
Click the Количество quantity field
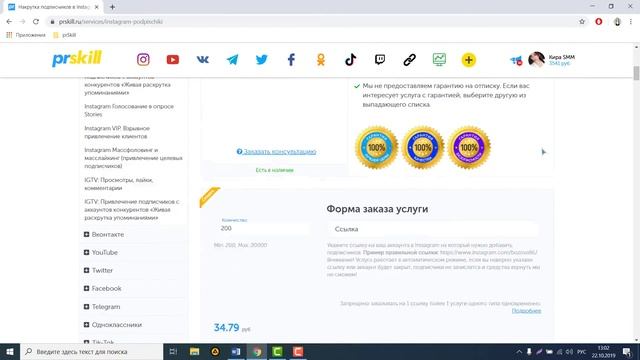pyautogui.click(x=263, y=228)
